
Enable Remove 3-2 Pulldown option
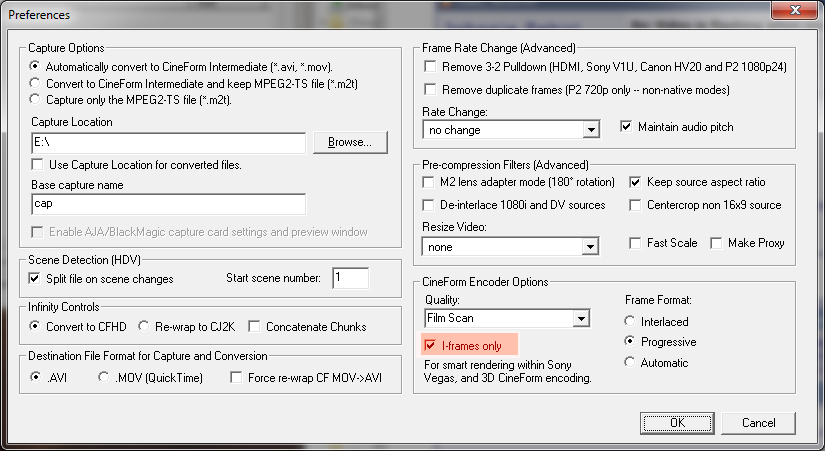[x=431, y=66]
